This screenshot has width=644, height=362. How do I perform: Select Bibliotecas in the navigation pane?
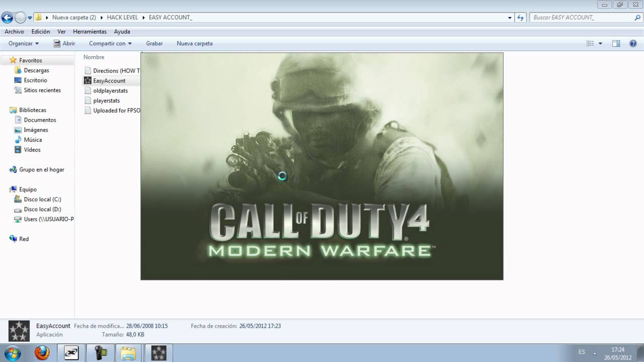tap(33, 110)
